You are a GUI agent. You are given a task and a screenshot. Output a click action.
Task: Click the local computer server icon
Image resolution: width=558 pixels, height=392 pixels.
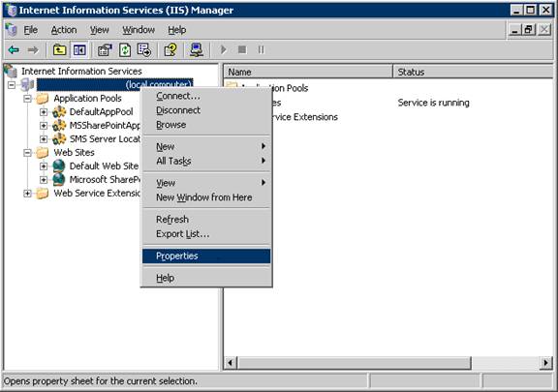point(27,84)
